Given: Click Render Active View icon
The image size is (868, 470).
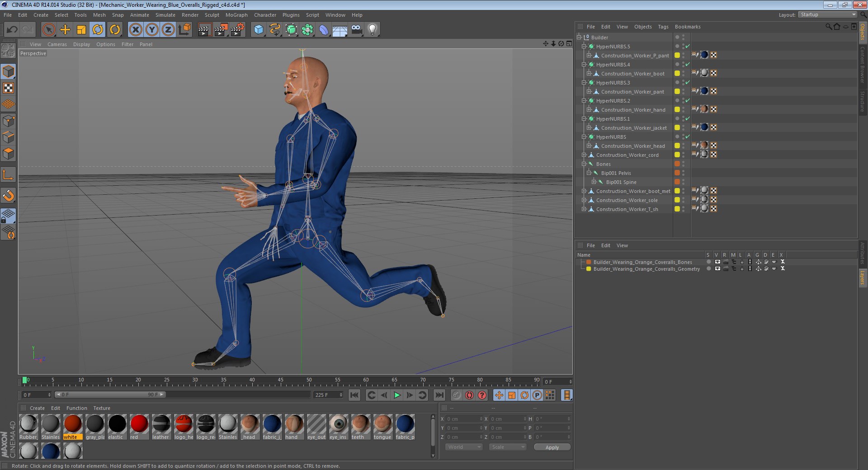Looking at the screenshot, I should pyautogui.click(x=204, y=30).
